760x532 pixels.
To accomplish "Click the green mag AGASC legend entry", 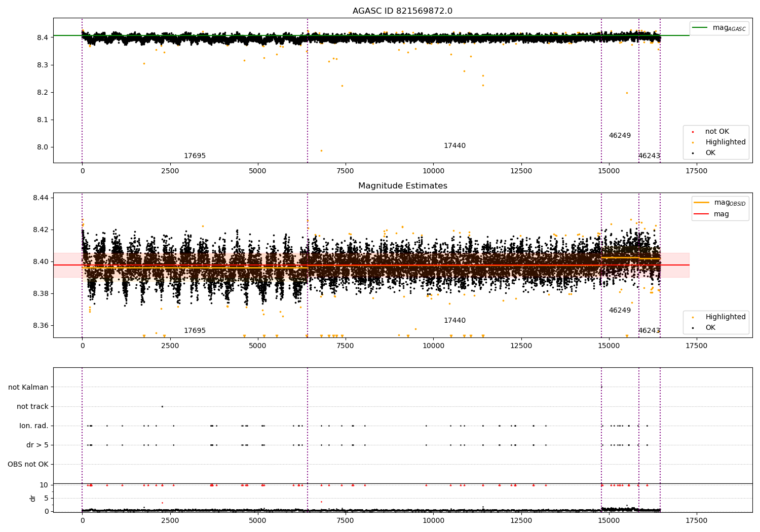I will point(719,28).
